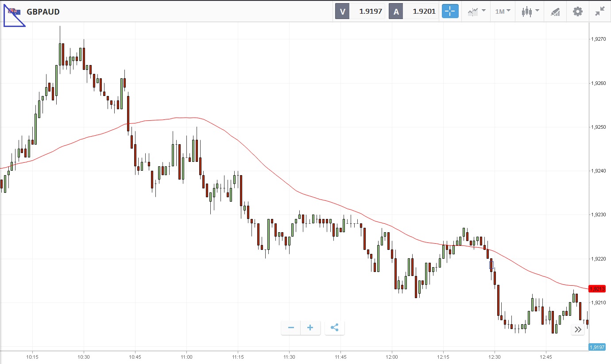
Task: Collapse chart from full screen
Action: coord(599,11)
